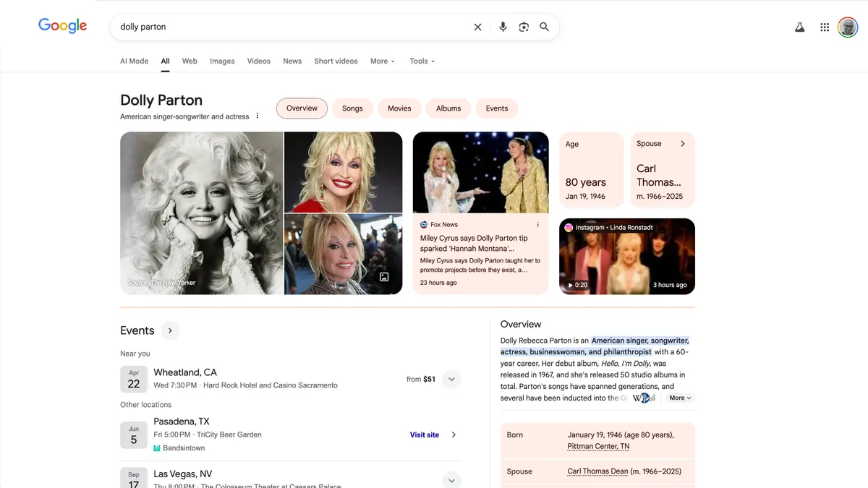Click the Wikipedia source icon in Overview
This screenshot has height=488, width=868.
[642, 397]
